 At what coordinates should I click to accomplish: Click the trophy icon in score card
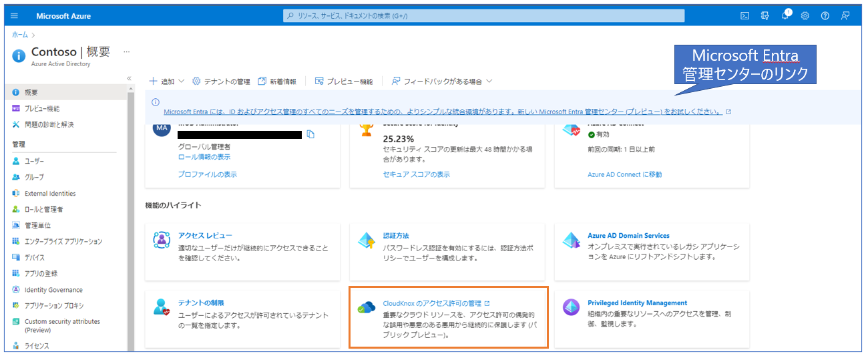click(x=366, y=130)
